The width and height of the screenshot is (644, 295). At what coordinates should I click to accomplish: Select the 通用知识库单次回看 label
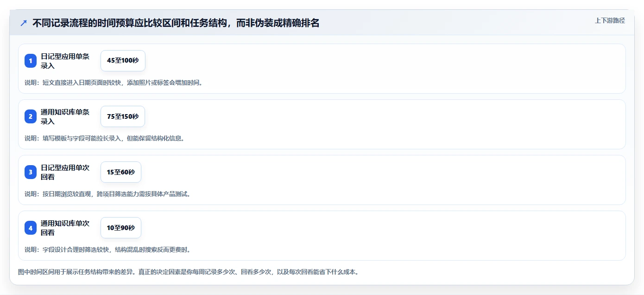click(65, 228)
